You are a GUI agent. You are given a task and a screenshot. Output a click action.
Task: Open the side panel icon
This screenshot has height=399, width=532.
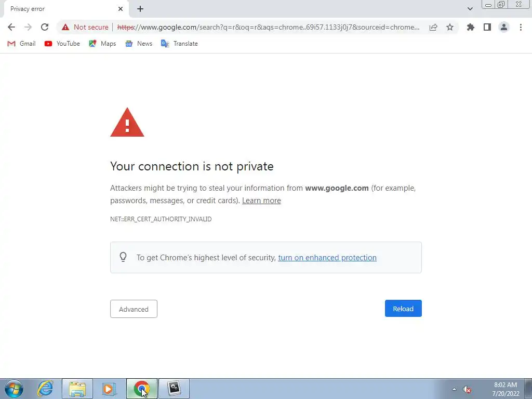pyautogui.click(x=487, y=27)
